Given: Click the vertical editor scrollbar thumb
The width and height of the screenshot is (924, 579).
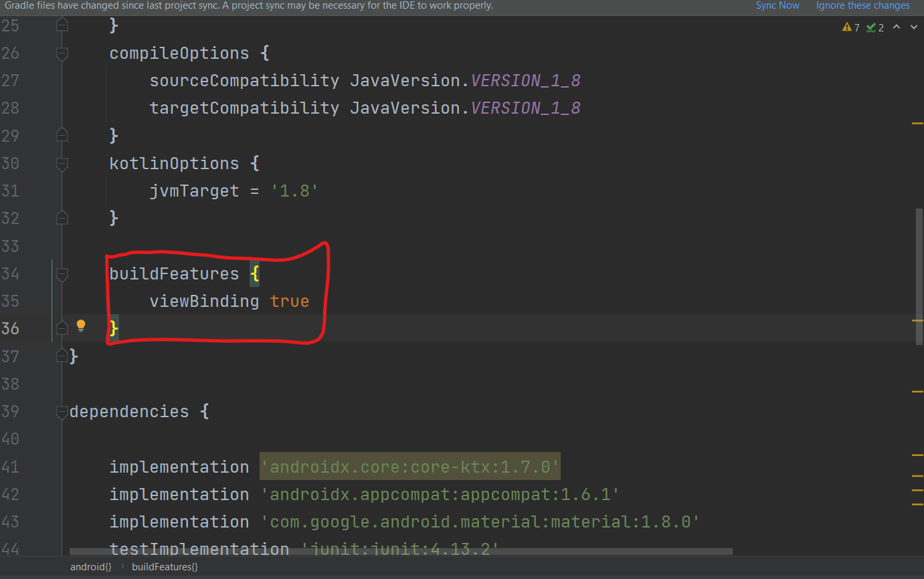Looking at the screenshot, I should pyautogui.click(x=919, y=274).
